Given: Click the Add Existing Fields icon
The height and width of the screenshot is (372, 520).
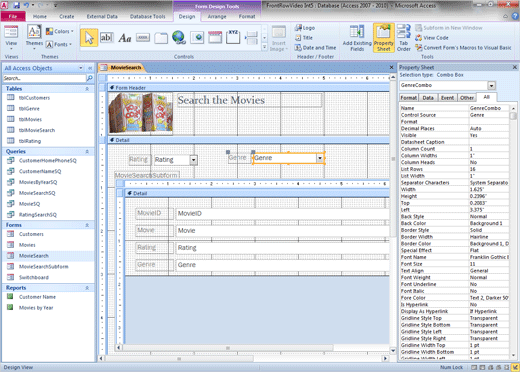Looking at the screenshot, I should click(357, 38).
